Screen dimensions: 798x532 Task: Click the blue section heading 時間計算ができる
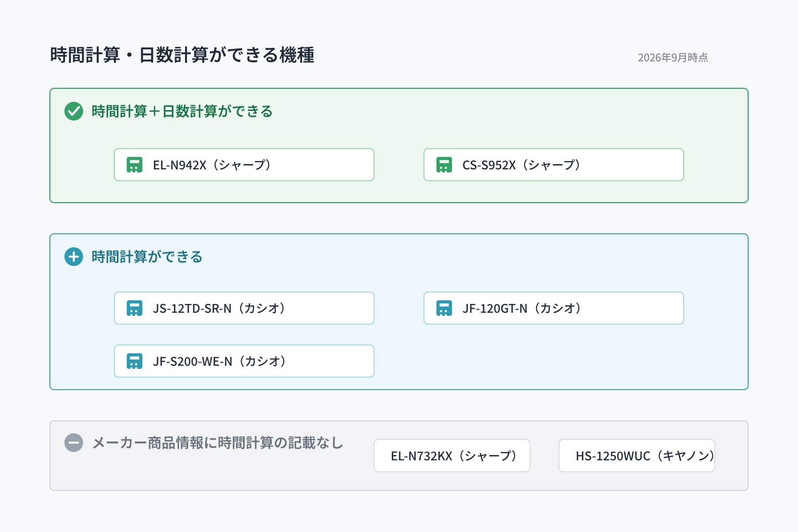tap(147, 257)
